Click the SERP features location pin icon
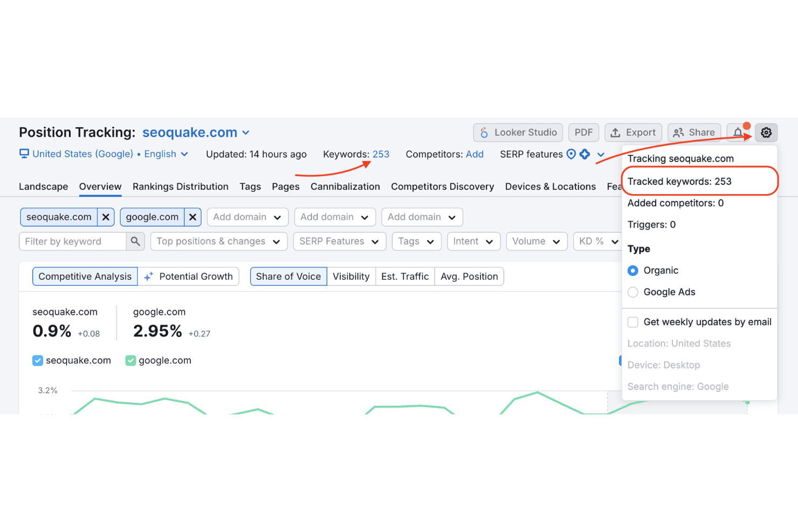This screenshot has width=798, height=532. [571, 154]
